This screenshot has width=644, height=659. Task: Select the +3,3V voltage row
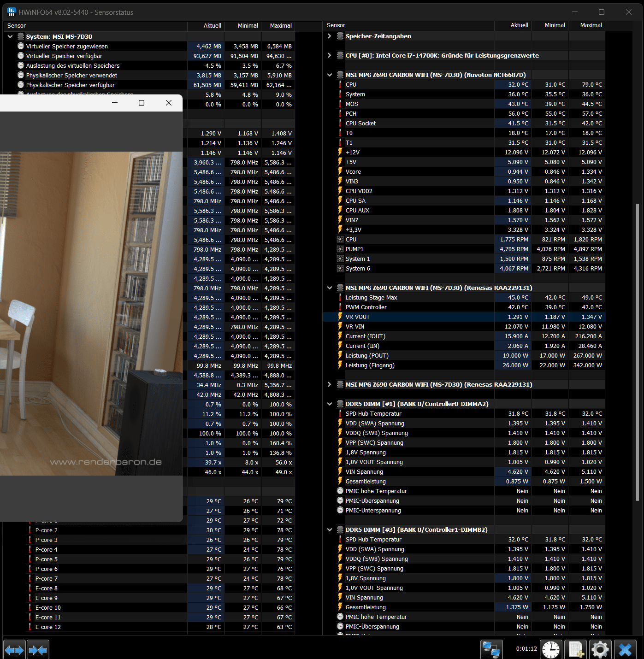[464, 229]
